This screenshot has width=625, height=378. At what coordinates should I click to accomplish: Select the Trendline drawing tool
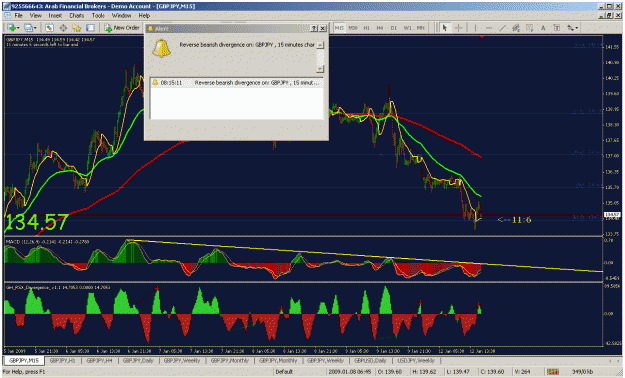503,28
